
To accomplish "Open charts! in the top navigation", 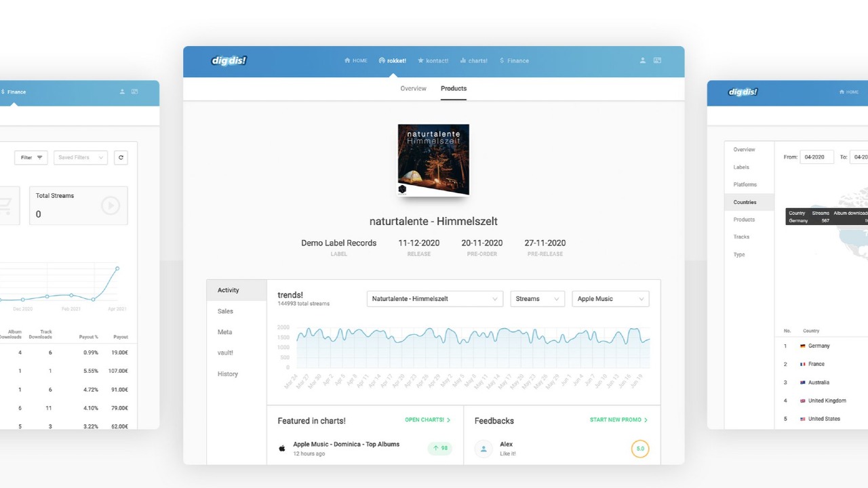I will pos(474,61).
